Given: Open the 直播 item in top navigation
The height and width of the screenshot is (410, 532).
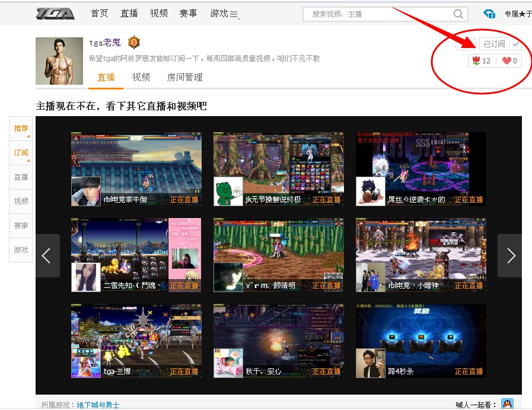Looking at the screenshot, I should click(129, 14).
